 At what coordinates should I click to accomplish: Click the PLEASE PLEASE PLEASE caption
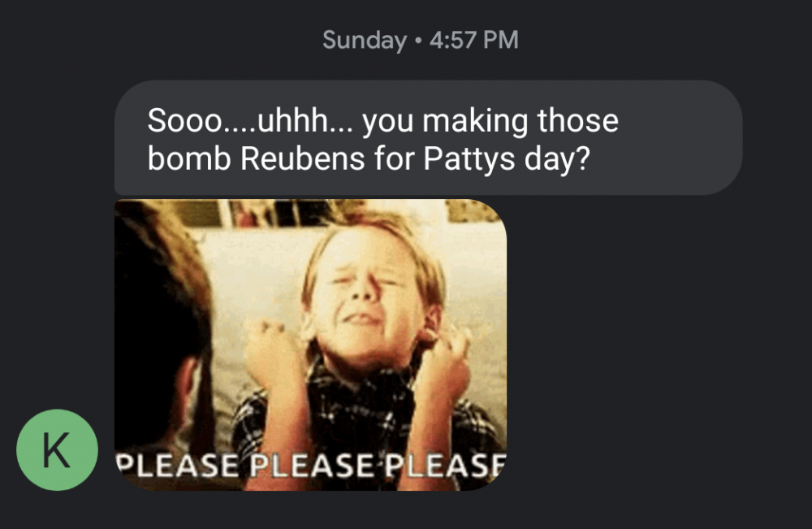pos(310,465)
